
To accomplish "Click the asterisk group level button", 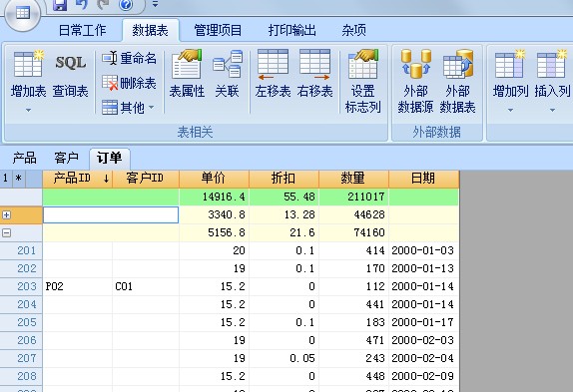I will tap(18, 179).
